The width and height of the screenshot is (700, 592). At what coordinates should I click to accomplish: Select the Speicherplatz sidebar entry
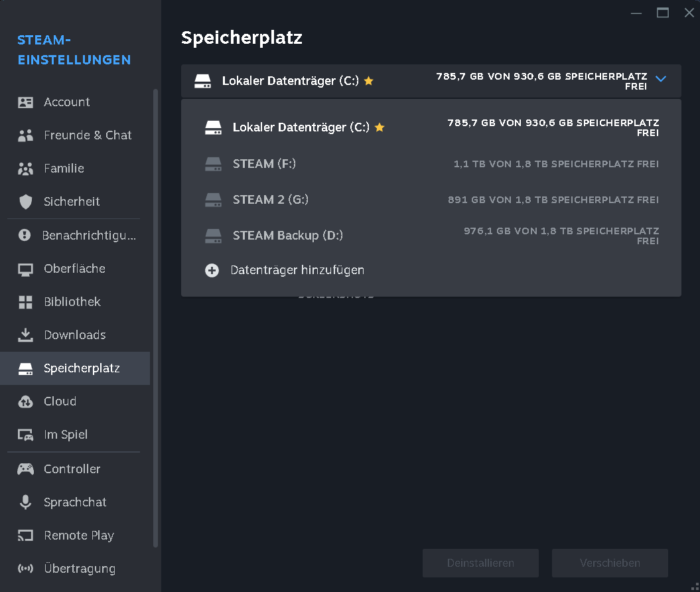pyautogui.click(x=75, y=368)
